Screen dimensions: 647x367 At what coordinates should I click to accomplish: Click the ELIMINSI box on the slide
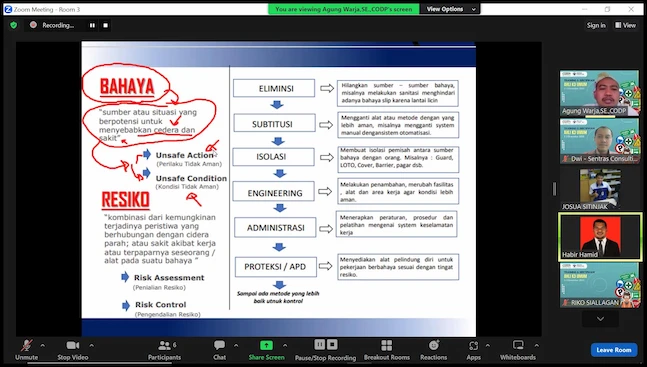point(274,88)
